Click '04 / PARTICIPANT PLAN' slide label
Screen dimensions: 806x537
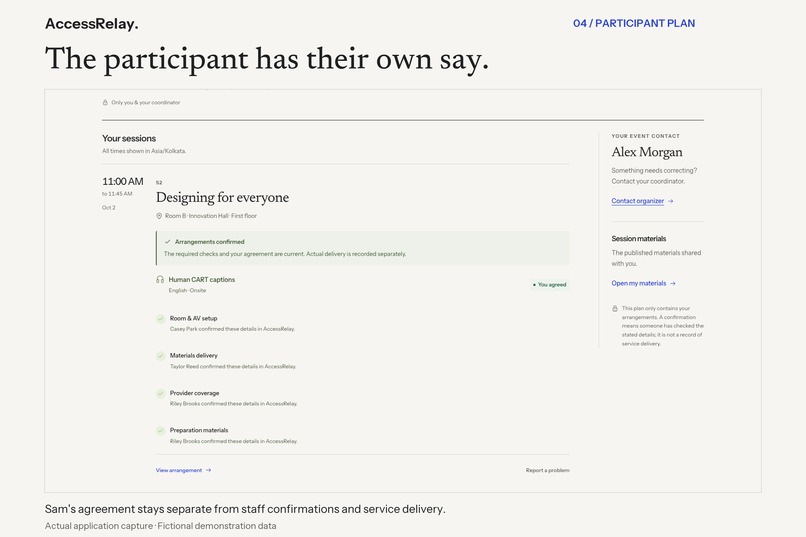(634, 23)
